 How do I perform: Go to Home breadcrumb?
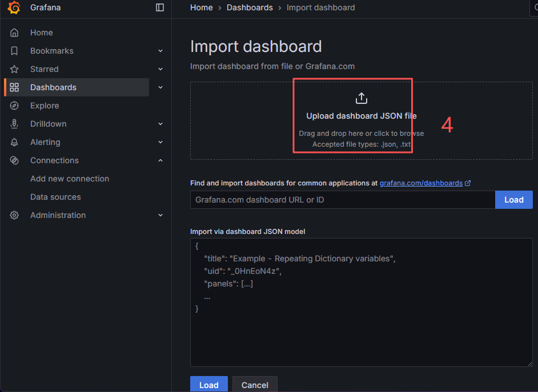(x=202, y=7)
